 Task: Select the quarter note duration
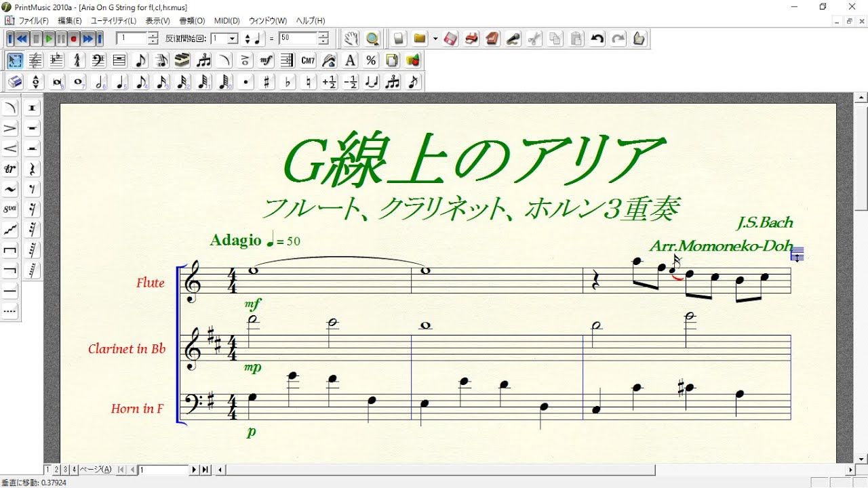120,83
